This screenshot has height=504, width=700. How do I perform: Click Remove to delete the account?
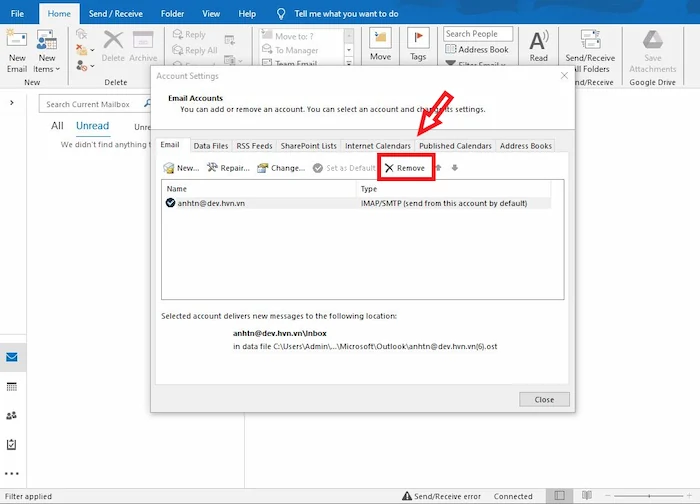[405, 168]
